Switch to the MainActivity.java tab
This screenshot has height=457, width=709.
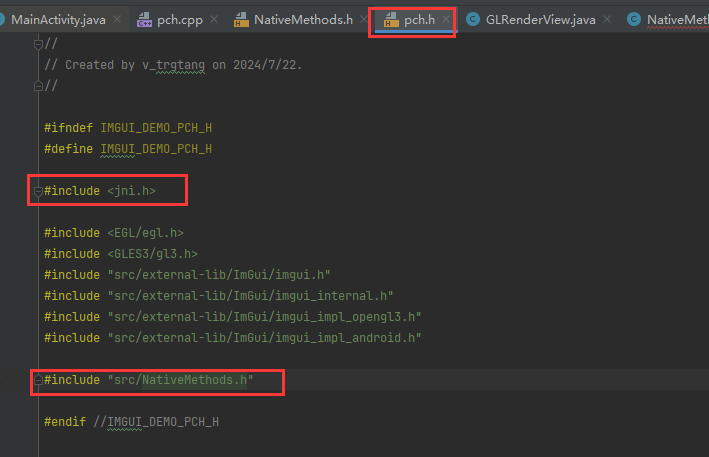[57, 20]
